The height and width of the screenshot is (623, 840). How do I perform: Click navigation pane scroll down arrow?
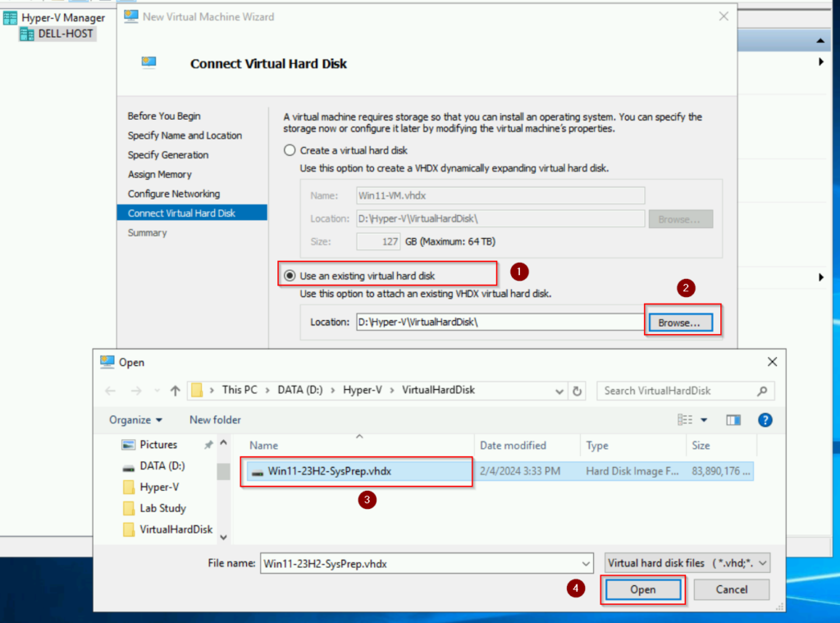click(x=223, y=537)
